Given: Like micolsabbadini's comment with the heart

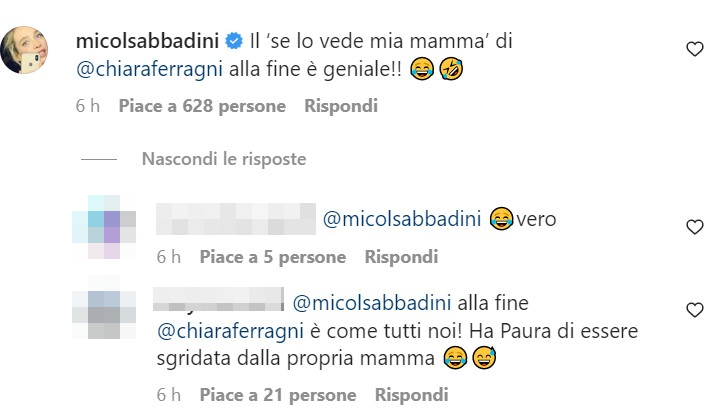Looking at the screenshot, I should tap(694, 49).
